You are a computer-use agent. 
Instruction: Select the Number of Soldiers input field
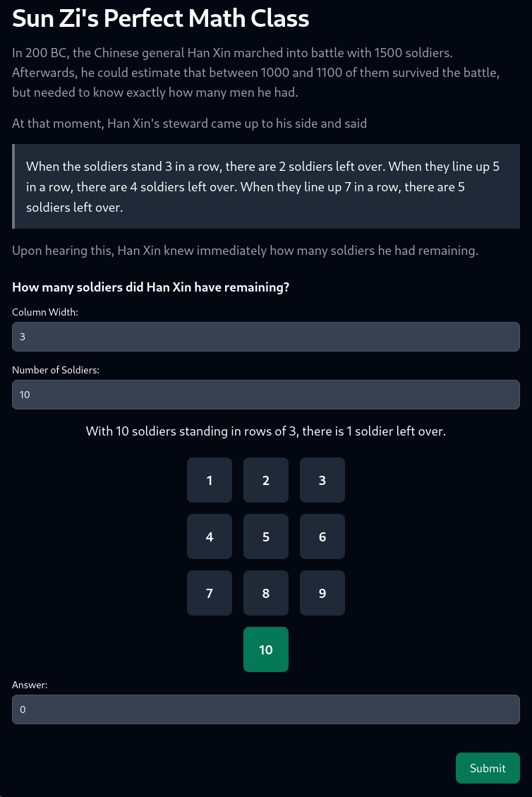point(266,395)
